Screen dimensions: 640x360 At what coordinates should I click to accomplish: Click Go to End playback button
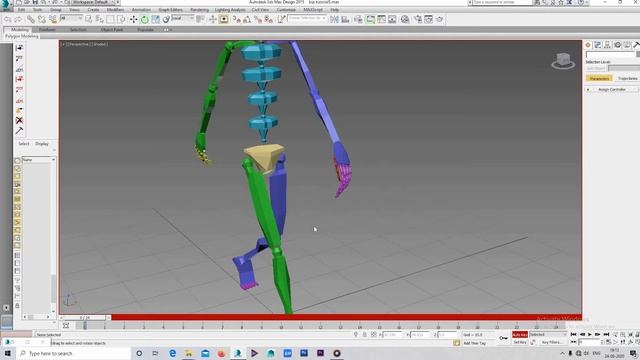coord(606,335)
